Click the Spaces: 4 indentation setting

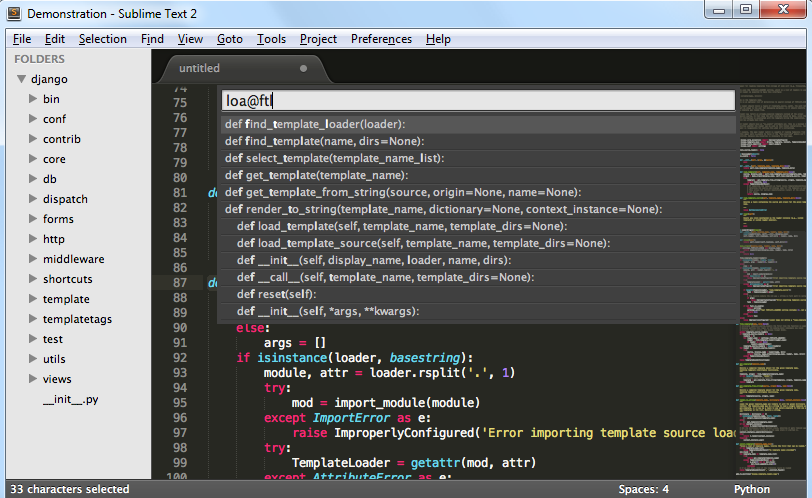click(x=643, y=489)
